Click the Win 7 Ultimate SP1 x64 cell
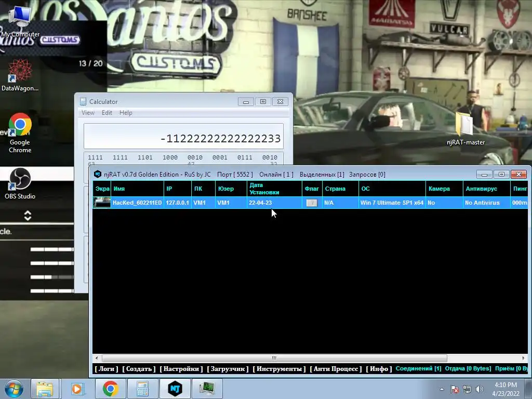The width and height of the screenshot is (532, 399). click(x=392, y=203)
